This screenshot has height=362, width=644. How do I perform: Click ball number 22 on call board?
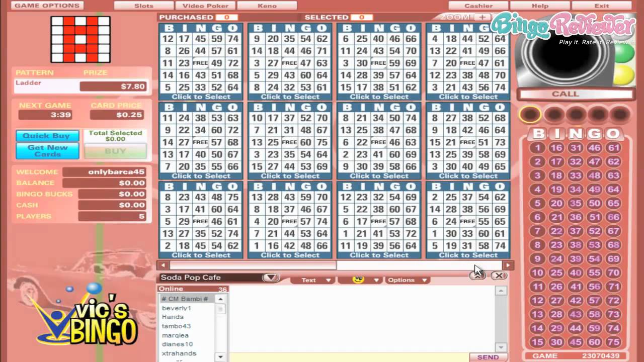click(556, 231)
